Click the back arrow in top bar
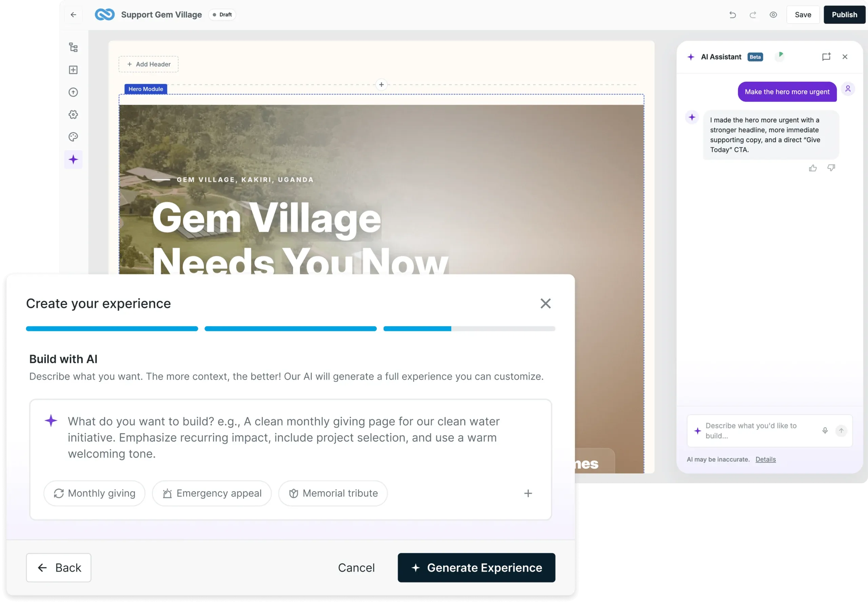 pos(73,15)
